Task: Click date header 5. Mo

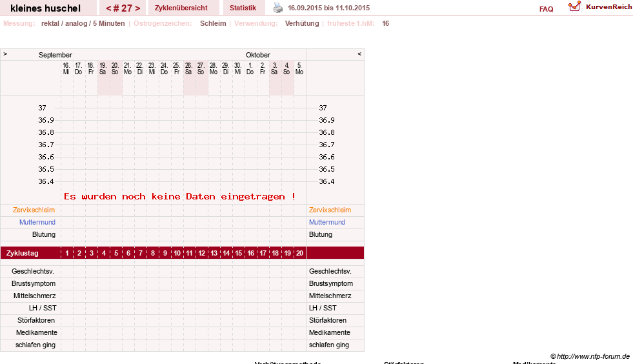Action: pos(299,68)
